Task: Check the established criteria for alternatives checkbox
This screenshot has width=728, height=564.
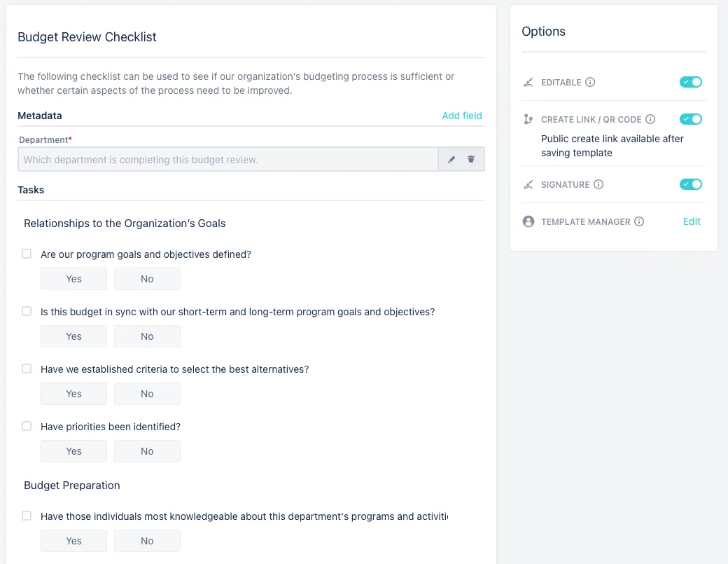Action: [x=27, y=369]
